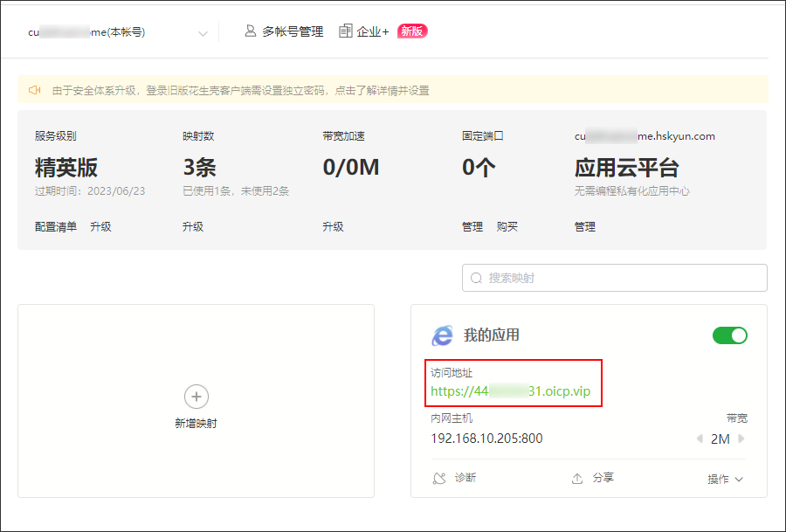Click the multi-account management user icon
Viewport: 786px width, 532px height.
pos(251,31)
